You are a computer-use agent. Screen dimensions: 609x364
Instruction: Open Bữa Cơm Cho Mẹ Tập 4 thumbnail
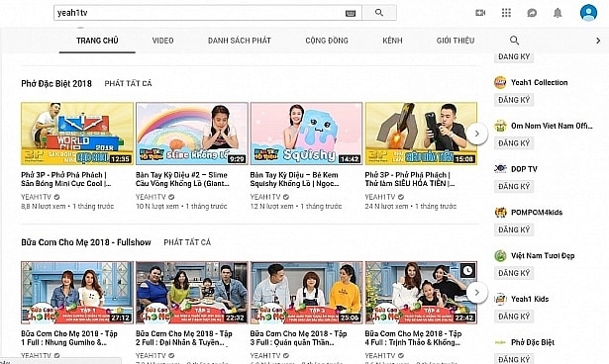coord(421,292)
